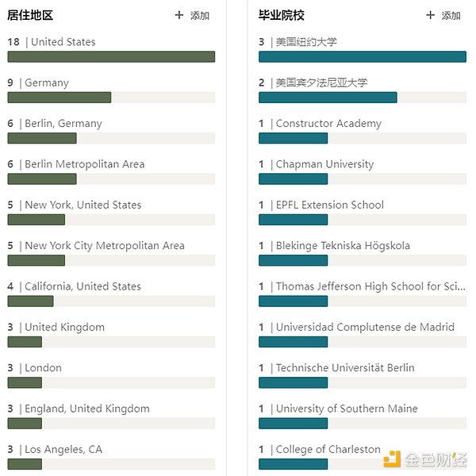
Task: Choose Technische Universität Berlin filter
Action: pyautogui.click(x=345, y=368)
